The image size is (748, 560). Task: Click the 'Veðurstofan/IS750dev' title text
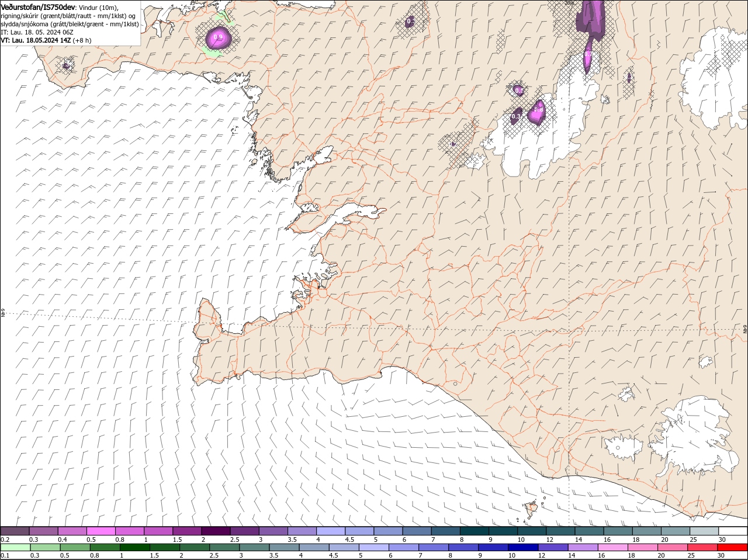tap(38, 7)
